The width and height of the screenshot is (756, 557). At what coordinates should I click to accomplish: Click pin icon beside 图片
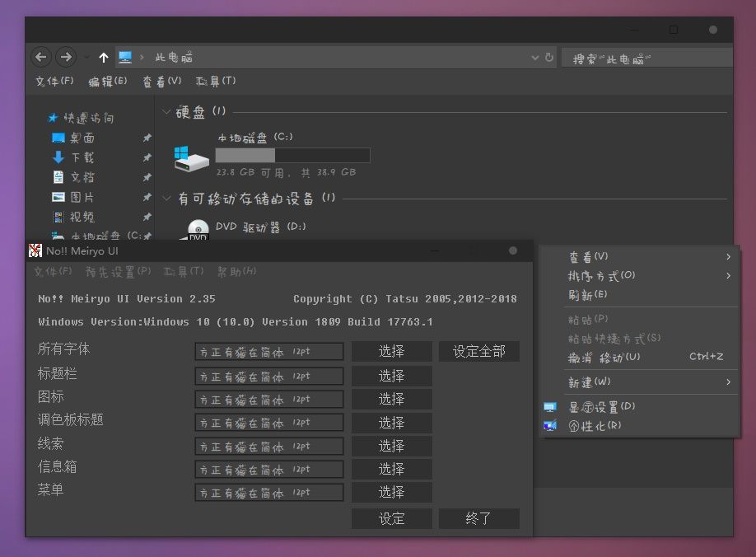(147, 197)
